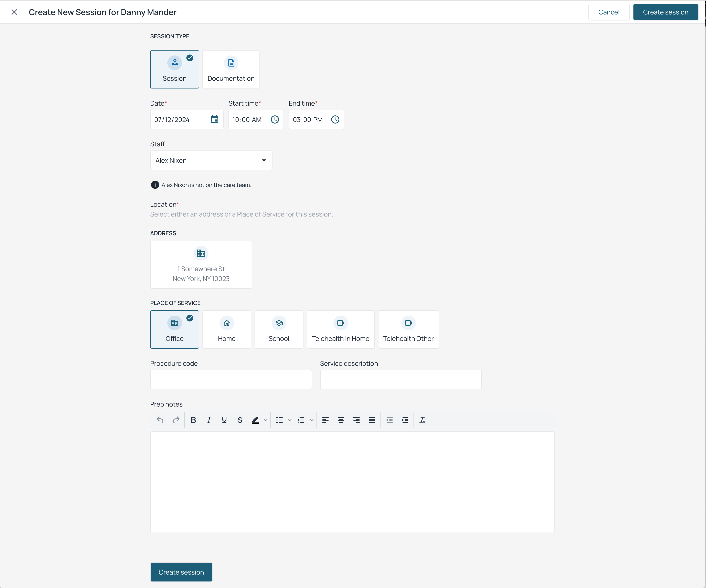Choose Home as place of service
The width and height of the screenshot is (706, 588).
coord(227,329)
